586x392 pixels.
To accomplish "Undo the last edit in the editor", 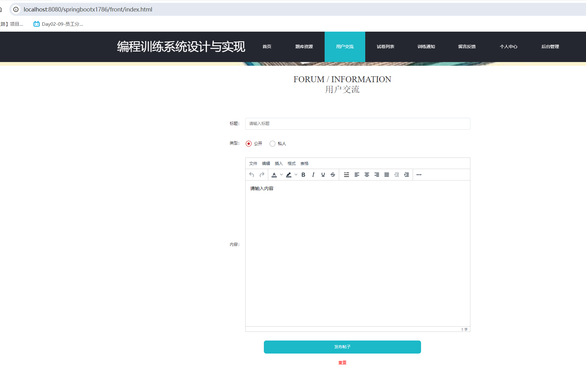I will [251, 175].
